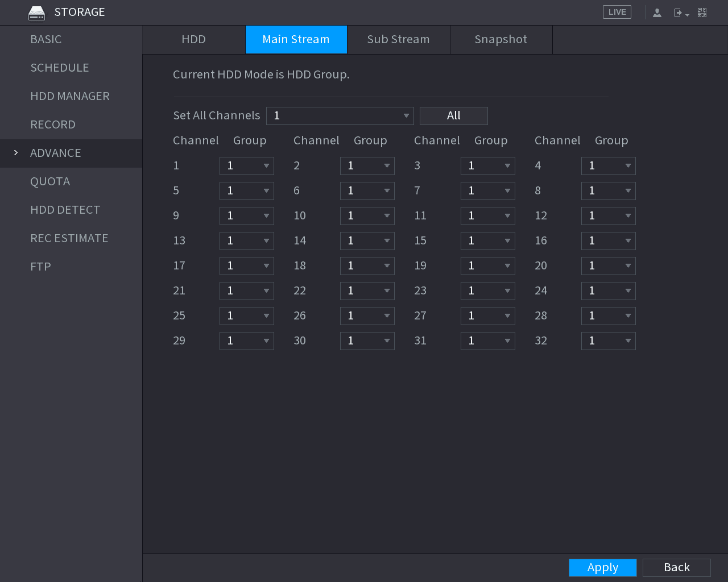This screenshot has height=582, width=728.
Task: Choose group for channel 22
Action: (367, 291)
